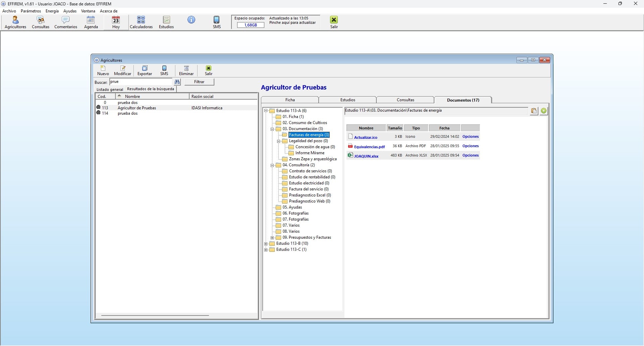Screen dimensions: 644x346
Task: Click the Filtrar button
Action: [199, 82]
